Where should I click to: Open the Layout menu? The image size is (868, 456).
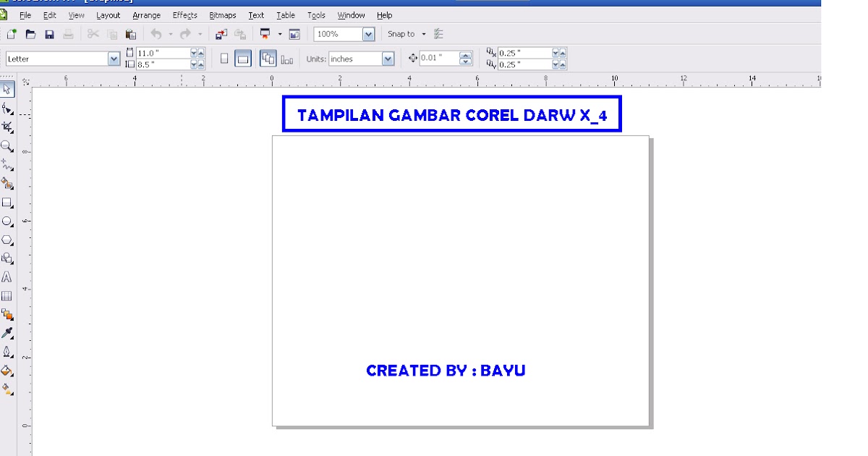109,15
